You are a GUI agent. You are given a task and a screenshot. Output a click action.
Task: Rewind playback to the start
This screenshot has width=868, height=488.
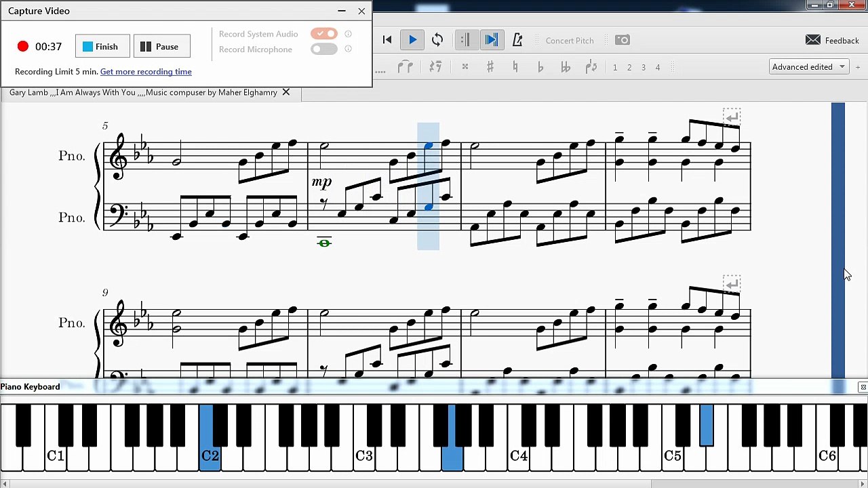pos(387,40)
